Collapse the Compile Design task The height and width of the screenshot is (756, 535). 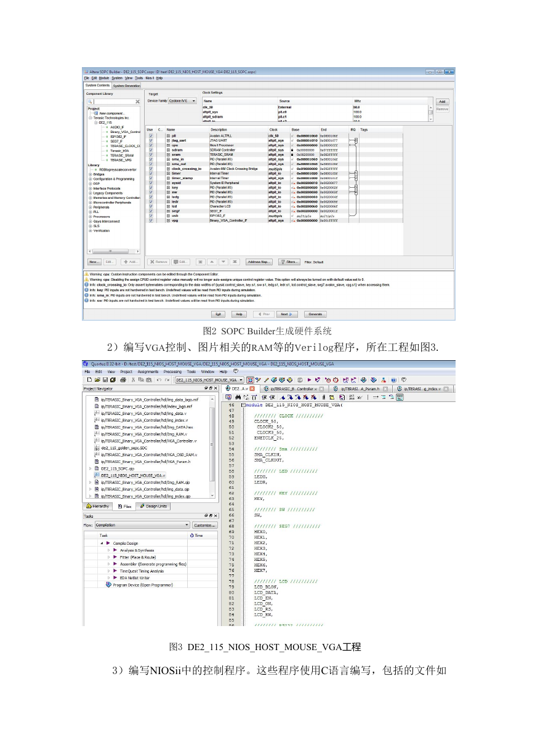[x=102, y=544]
